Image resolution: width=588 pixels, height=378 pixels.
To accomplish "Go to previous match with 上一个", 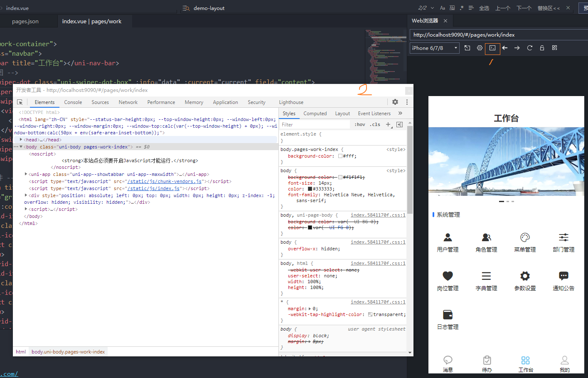I will [x=503, y=8].
